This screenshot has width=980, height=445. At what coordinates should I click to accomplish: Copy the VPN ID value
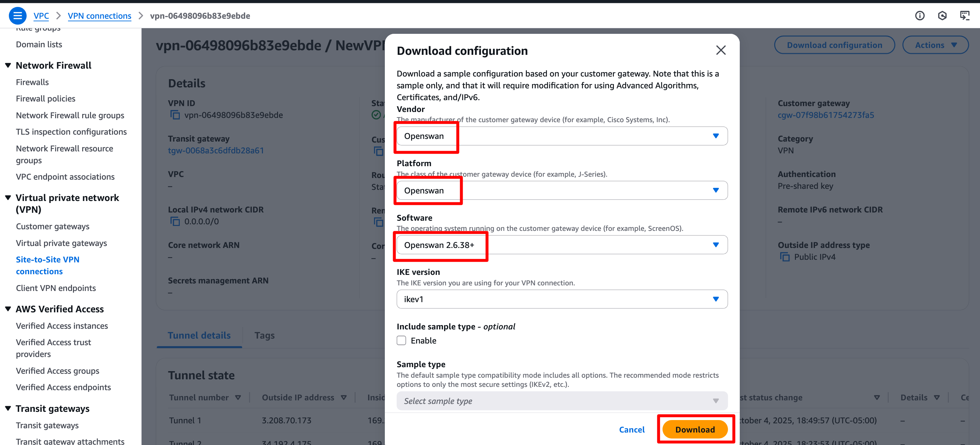click(x=175, y=115)
